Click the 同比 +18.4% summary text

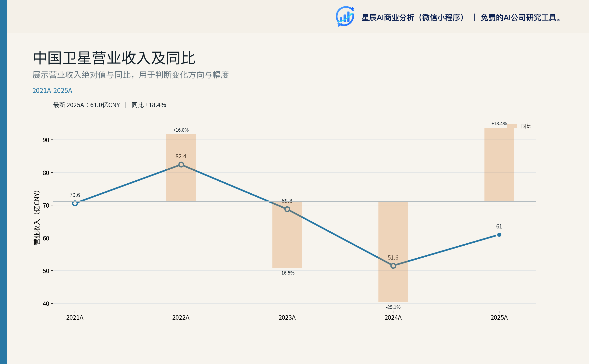click(149, 105)
